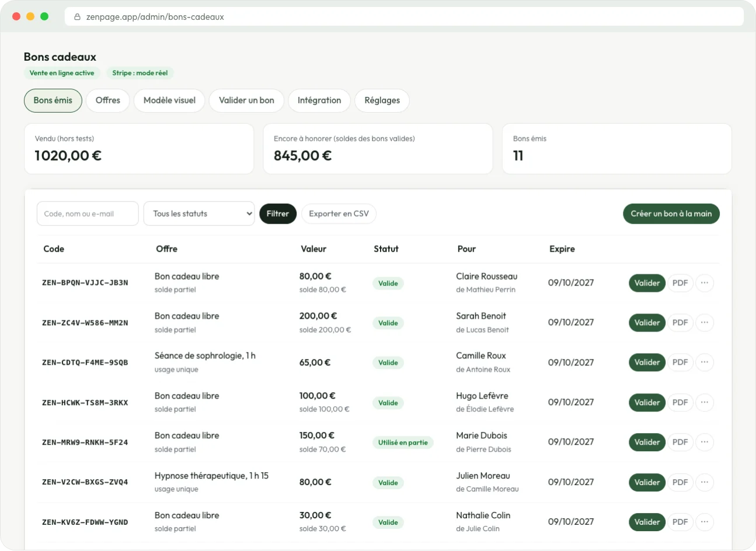Download PDF for ZEN-BPQN-VJJC-JB3N
This screenshot has height=551, width=756.
click(680, 283)
